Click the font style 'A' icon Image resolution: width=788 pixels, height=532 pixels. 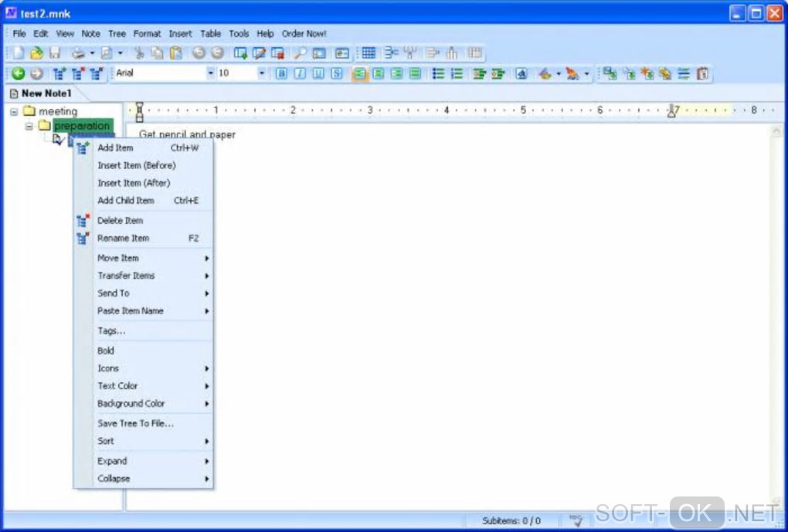click(521, 73)
